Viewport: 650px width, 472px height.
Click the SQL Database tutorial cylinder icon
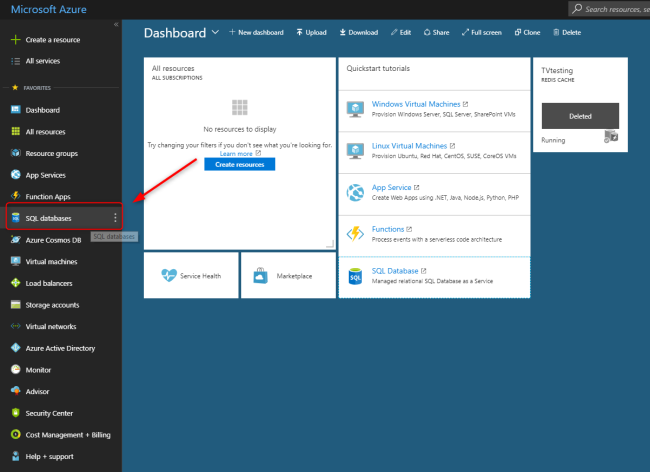(355, 276)
